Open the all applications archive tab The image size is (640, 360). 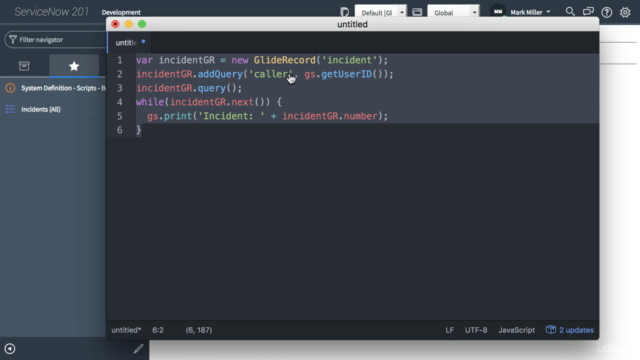pos(24,66)
